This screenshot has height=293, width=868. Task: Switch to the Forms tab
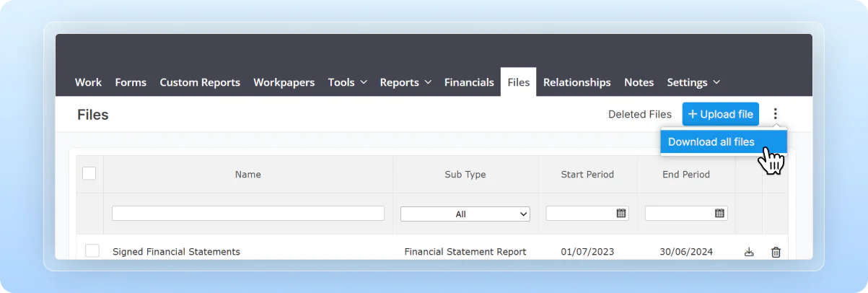tap(131, 82)
